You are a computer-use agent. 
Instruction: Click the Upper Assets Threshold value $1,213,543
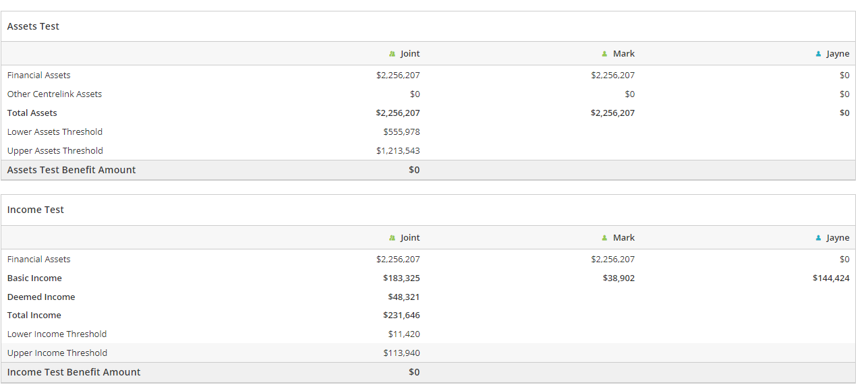(398, 150)
